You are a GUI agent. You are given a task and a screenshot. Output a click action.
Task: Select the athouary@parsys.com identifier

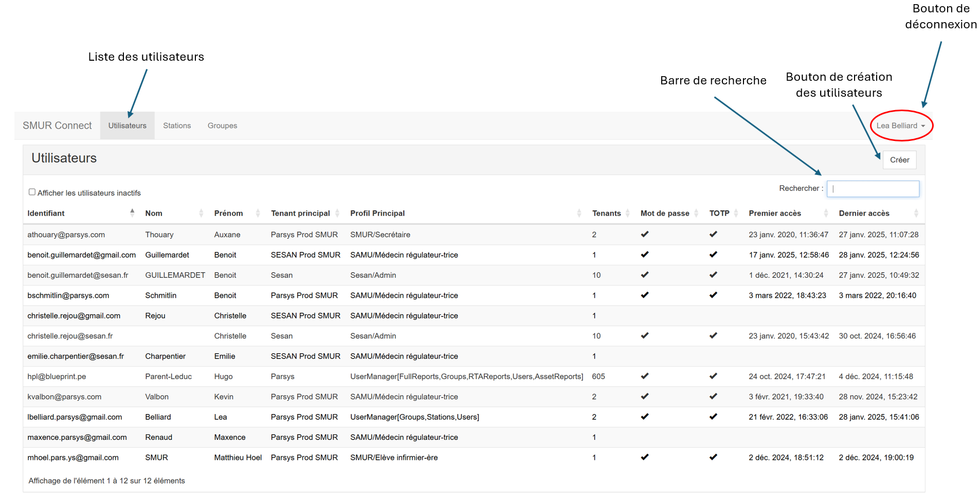click(x=66, y=235)
